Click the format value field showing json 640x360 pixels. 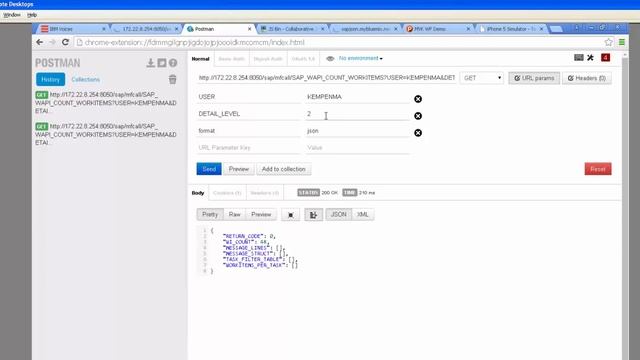click(357, 131)
